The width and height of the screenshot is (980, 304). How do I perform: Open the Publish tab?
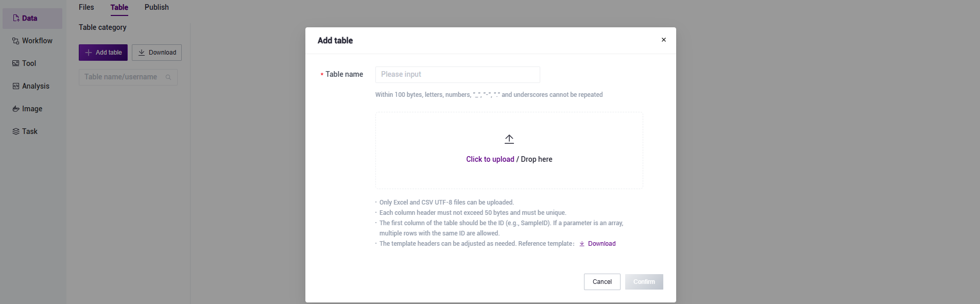157,7
